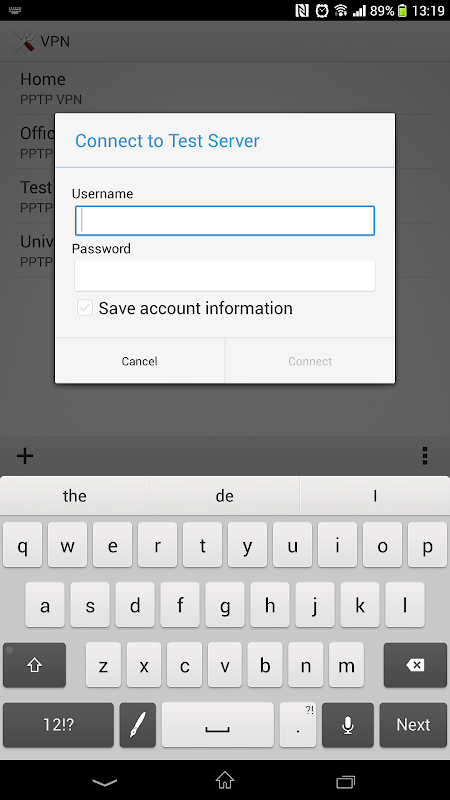Tap the space bar key
Viewport: 450px width, 800px height.
pos(218,725)
